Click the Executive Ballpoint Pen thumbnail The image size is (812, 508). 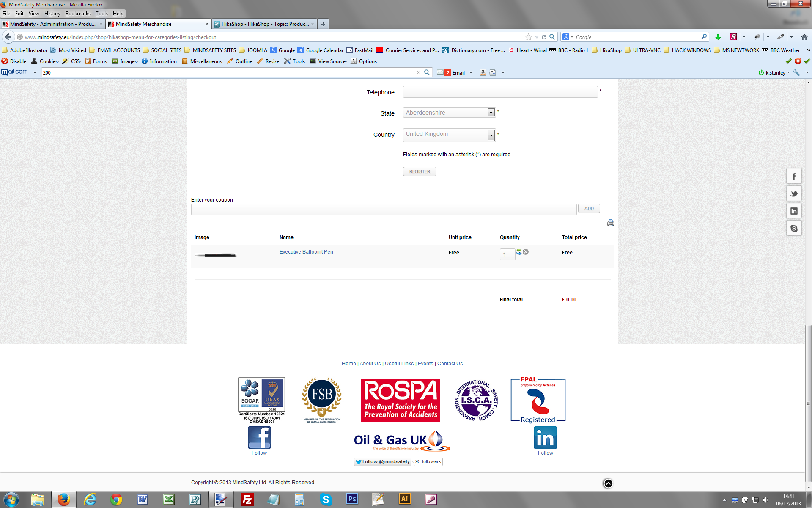click(x=216, y=255)
